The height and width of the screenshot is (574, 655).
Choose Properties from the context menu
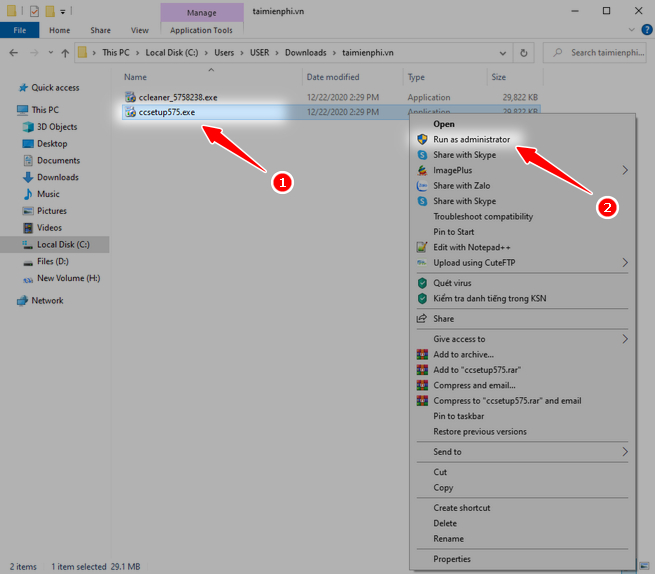[452, 559]
